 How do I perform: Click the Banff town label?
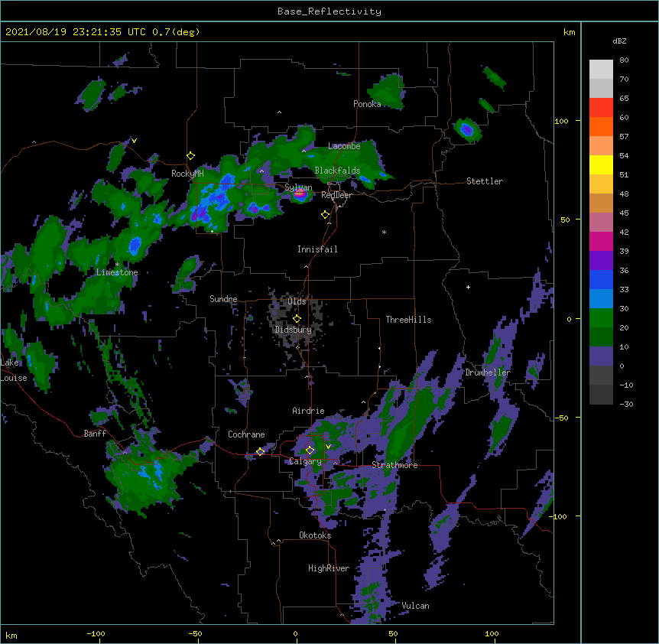click(95, 434)
